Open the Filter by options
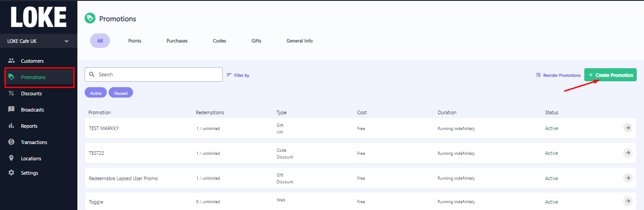The width and height of the screenshot is (644, 210). (x=238, y=75)
